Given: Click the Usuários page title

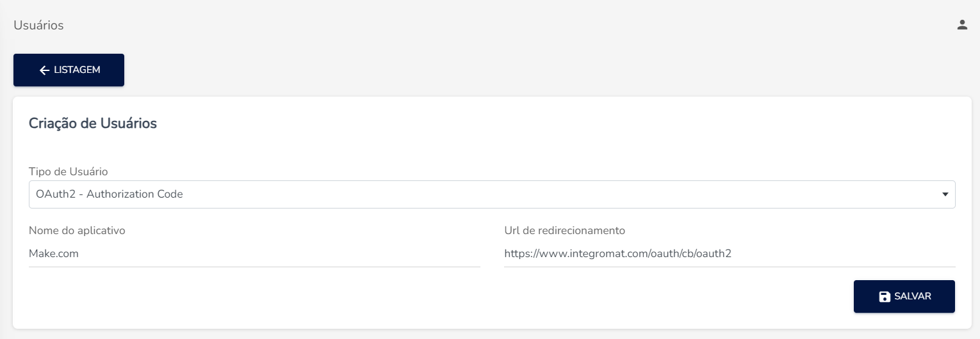Looking at the screenshot, I should tap(38, 26).
